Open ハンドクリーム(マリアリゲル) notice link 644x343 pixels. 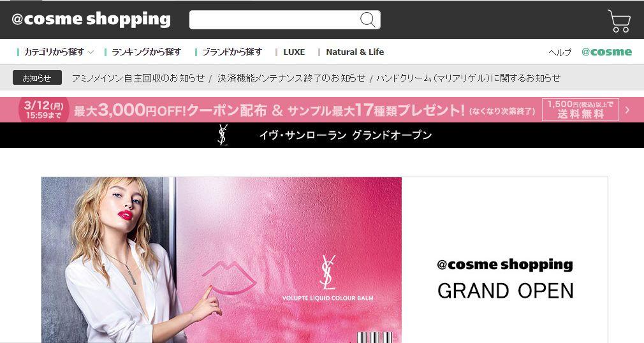(468, 78)
